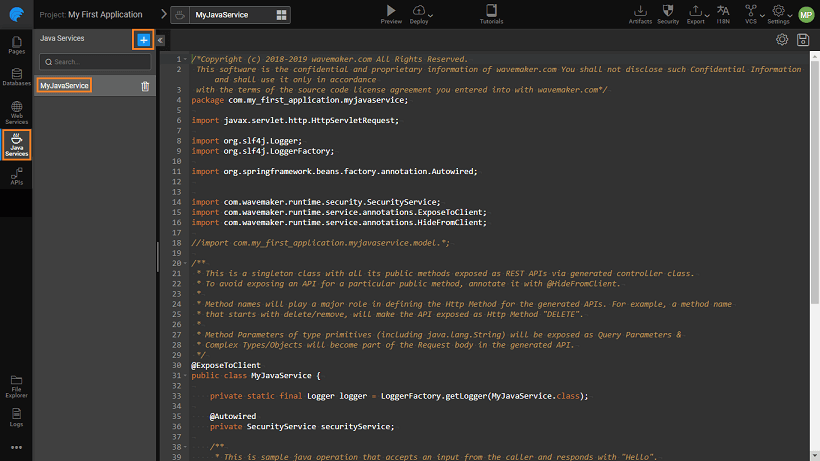Open the APIs section
Image resolution: width=820 pixels, height=461 pixels.
16,176
